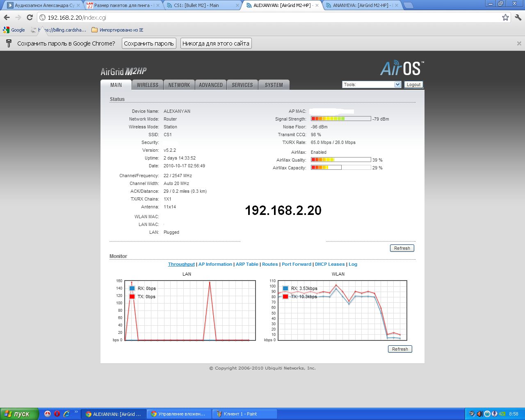
Task: Switch to Клиент 1 - Paint taskbar window
Action: [244, 414]
